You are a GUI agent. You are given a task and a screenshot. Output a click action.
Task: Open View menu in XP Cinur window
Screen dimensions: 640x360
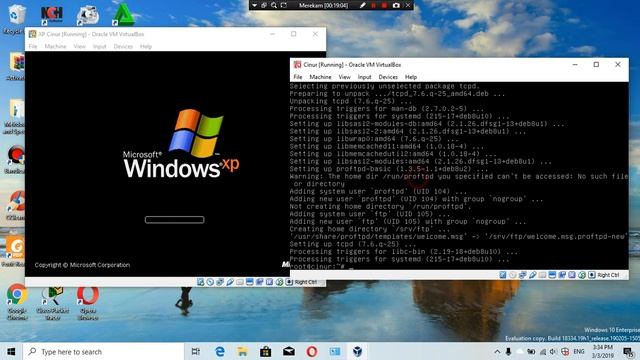pos(80,47)
